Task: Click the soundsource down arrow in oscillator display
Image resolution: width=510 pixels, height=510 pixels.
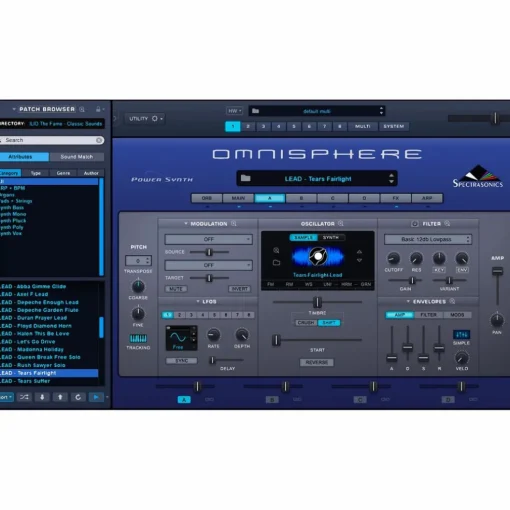Action: click(x=359, y=260)
